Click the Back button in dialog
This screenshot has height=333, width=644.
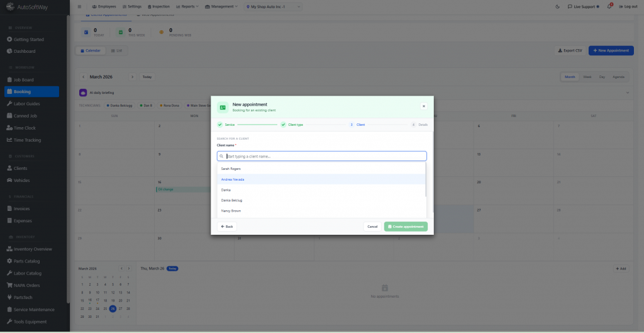(x=226, y=227)
